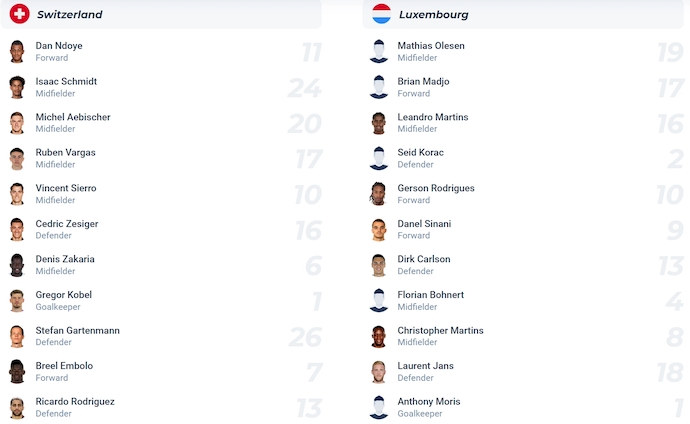Open Danel Sinani's player profile
The width and height of the screenshot is (690, 424).
pos(424,224)
